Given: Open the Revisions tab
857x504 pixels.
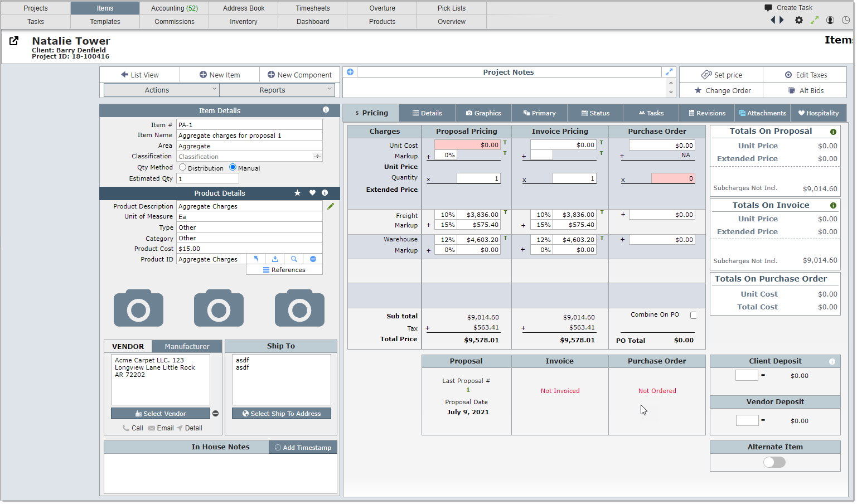Looking at the screenshot, I should coord(707,113).
